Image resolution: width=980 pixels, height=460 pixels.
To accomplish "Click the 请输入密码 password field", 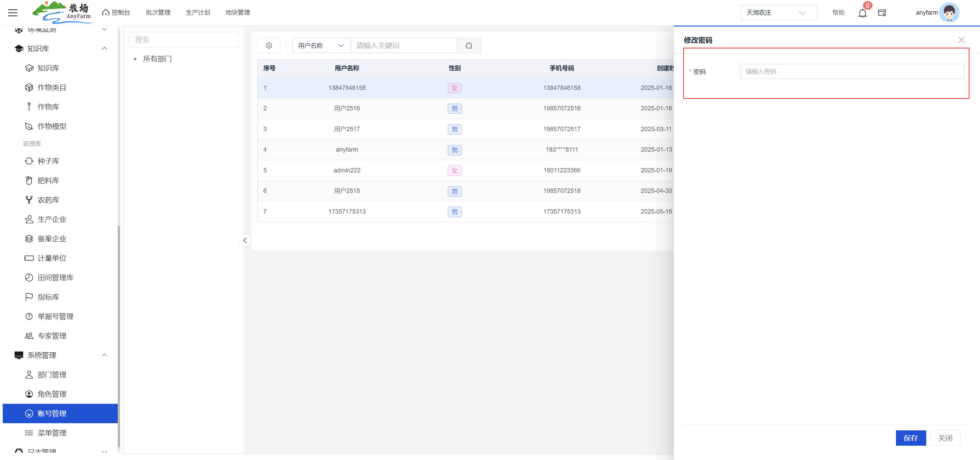I will (x=851, y=72).
